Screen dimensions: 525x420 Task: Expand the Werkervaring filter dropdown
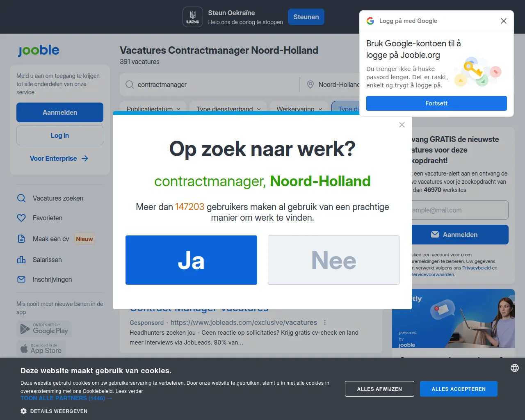click(299, 108)
